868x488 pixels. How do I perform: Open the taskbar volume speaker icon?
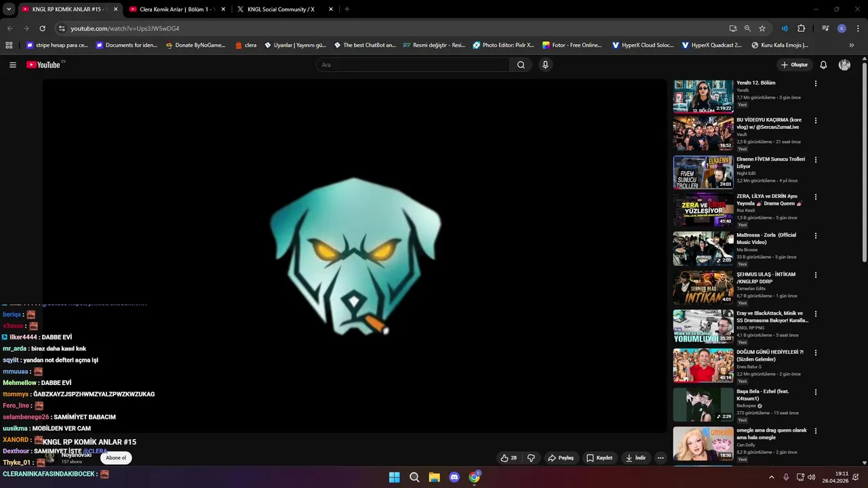[812, 477]
